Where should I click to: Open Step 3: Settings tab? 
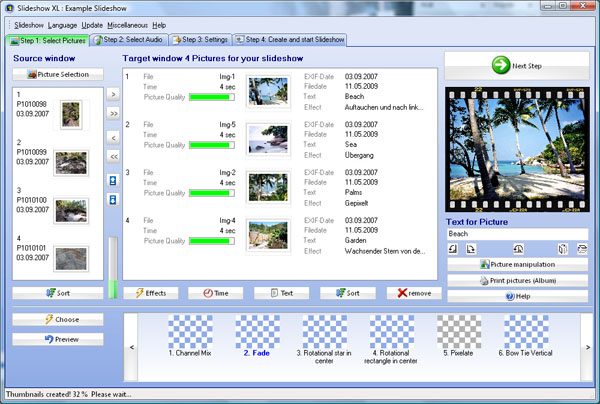[x=200, y=40]
